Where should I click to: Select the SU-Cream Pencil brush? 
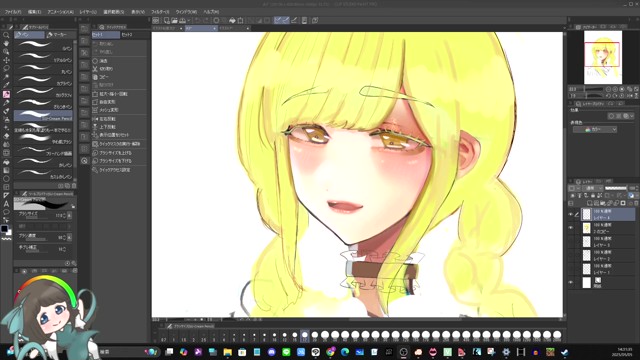coord(43,116)
